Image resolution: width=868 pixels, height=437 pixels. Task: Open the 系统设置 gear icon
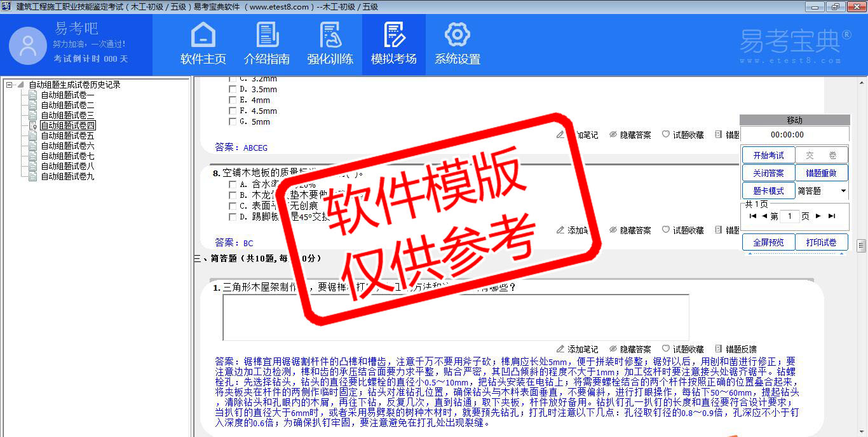click(x=457, y=35)
